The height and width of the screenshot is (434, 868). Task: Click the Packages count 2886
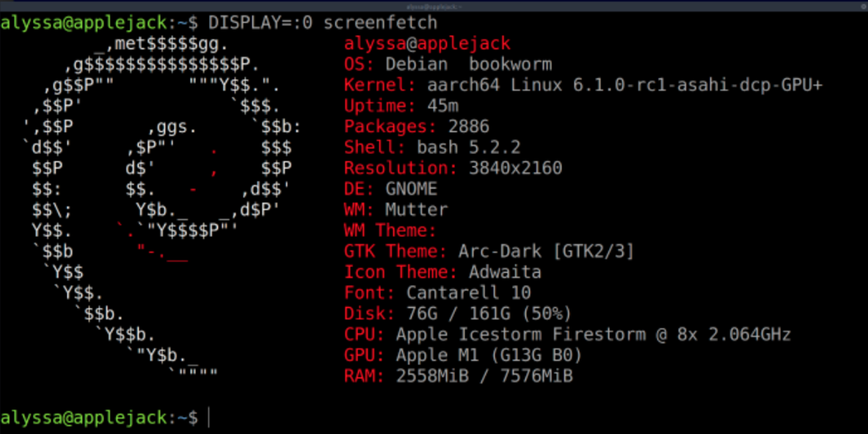468,127
